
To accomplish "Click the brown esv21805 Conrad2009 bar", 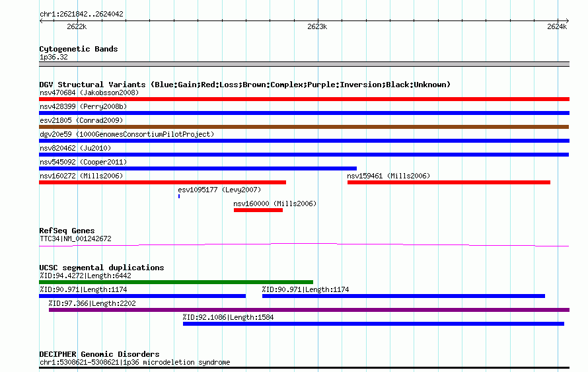I will [x=304, y=127].
